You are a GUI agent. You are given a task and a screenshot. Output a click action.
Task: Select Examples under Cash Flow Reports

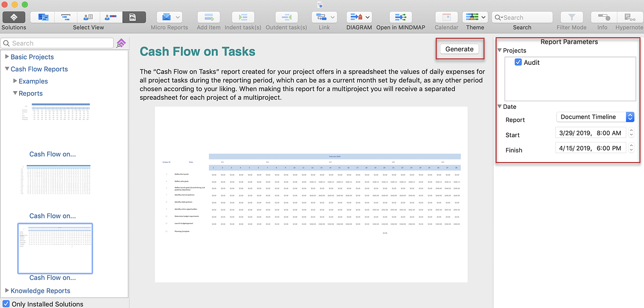(33, 81)
